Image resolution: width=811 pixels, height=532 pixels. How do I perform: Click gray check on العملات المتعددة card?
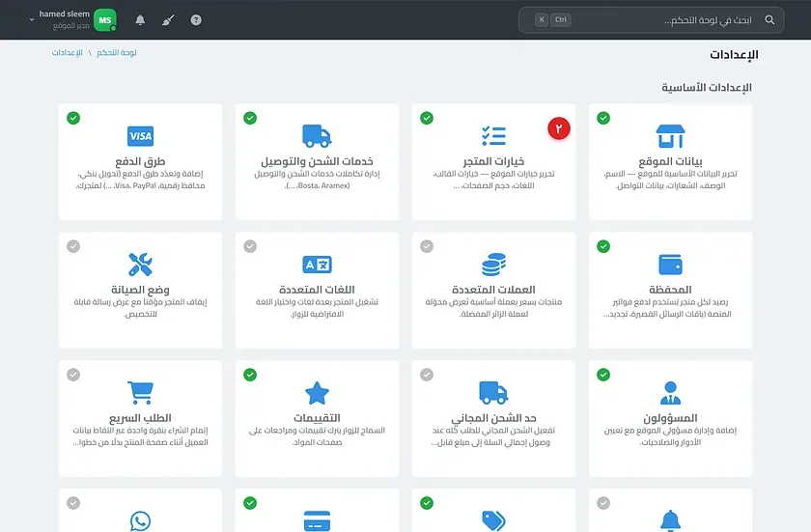click(x=427, y=246)
